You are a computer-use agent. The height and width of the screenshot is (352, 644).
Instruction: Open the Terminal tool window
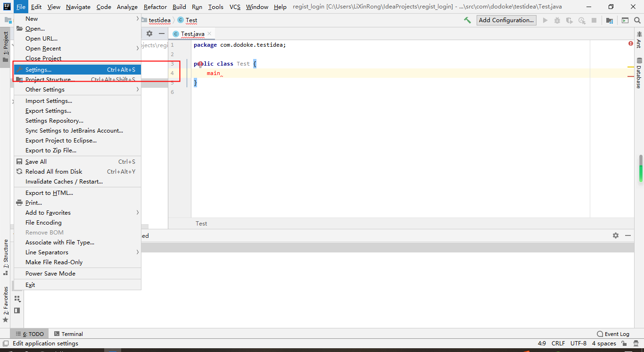pos(68,334)
